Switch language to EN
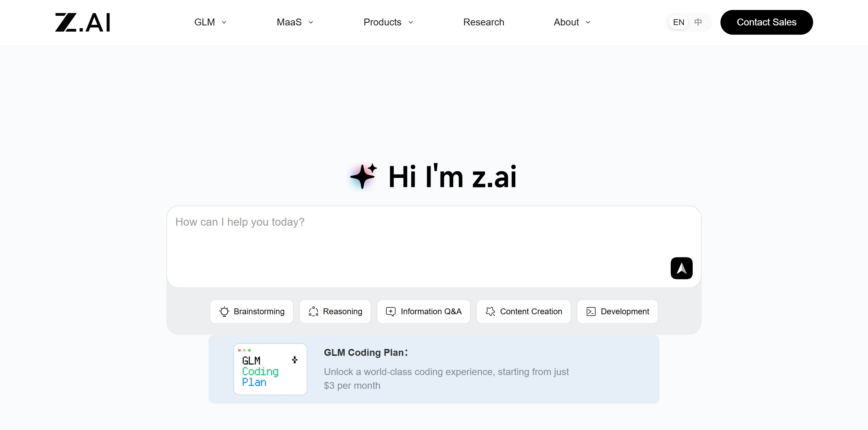The height and width of the screenshot is (430, 868). (678, 22)
